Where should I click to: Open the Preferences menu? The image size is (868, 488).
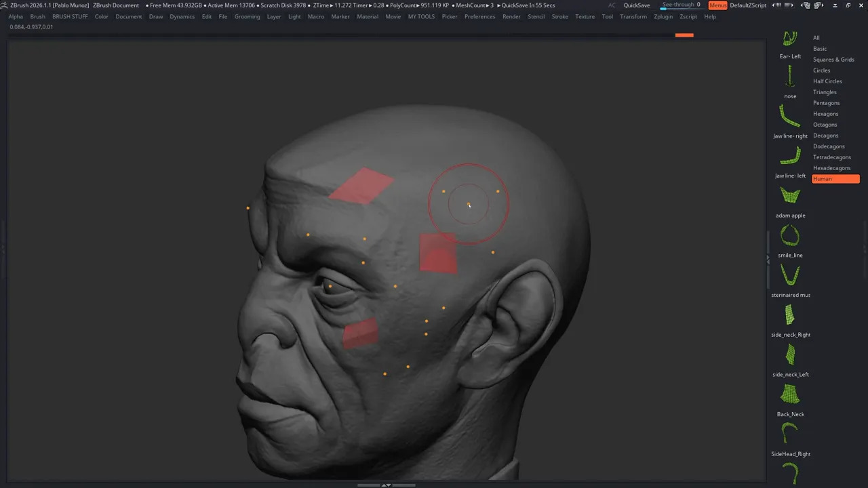479,16
